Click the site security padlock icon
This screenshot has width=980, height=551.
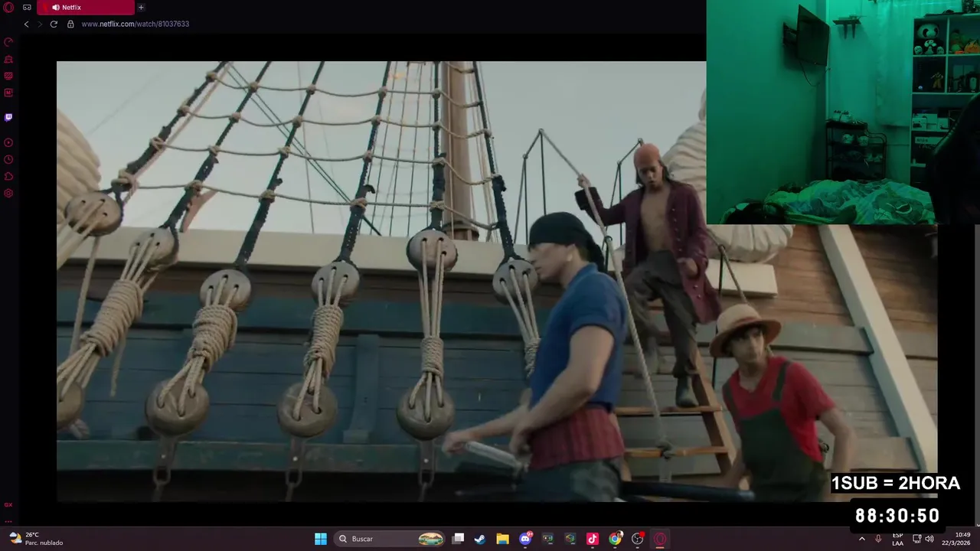(x=70, y=24)
